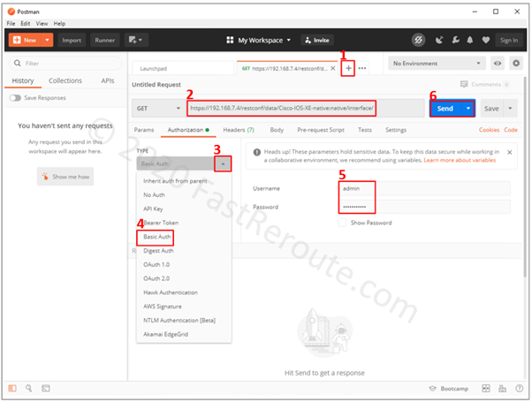Image resolution: width=532 pixels, height=402 pixels.
Task: Click the blue Send button
Action: click(x=445, y=108)
